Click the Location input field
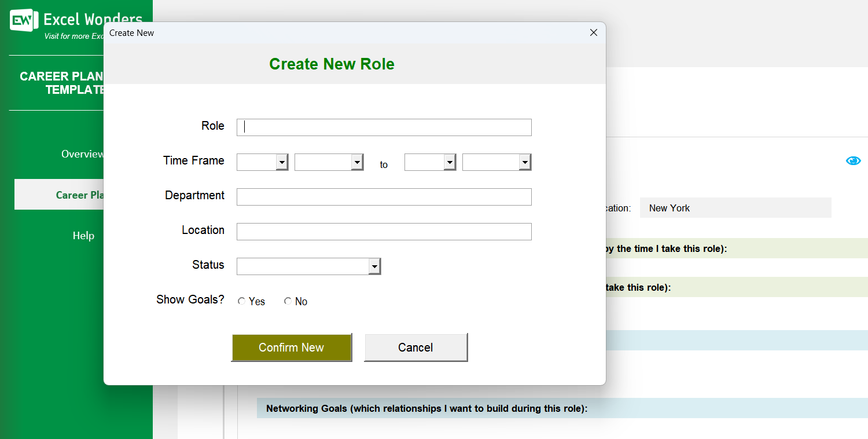Viewport: 868px width, 439px height. [384, 232]
